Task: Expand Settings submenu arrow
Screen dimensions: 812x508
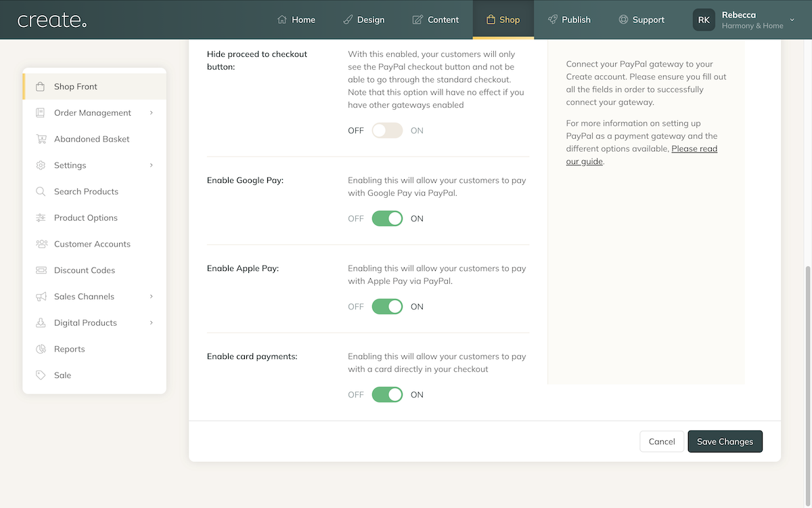Action: [152, 165]
